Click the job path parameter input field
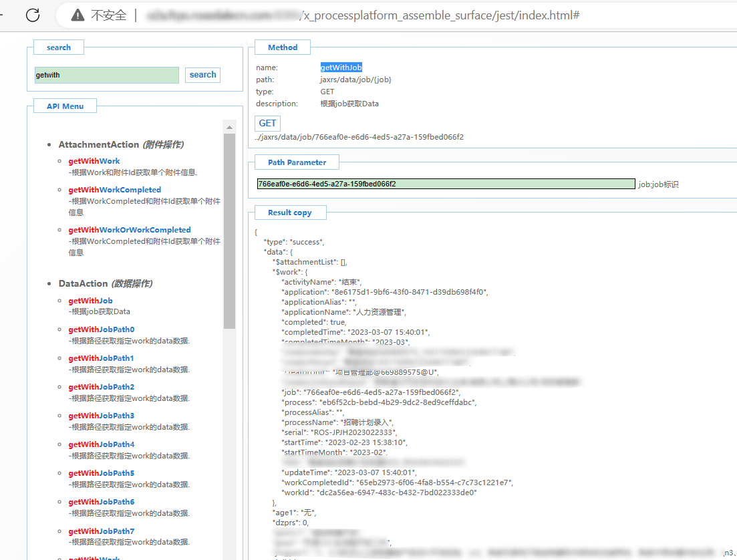Image resolution: width=737 pixels, height=560 pixels. click(x=446, y=184)
